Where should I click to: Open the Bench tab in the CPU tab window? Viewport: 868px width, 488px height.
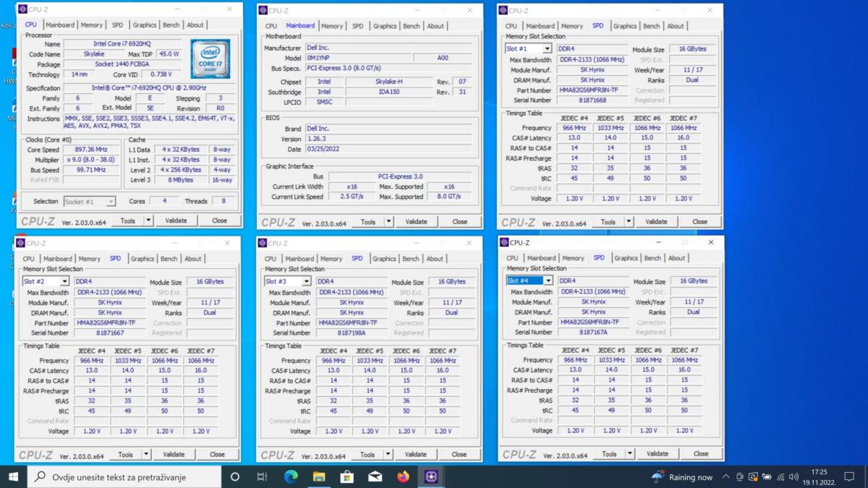(x=171, y=25)
